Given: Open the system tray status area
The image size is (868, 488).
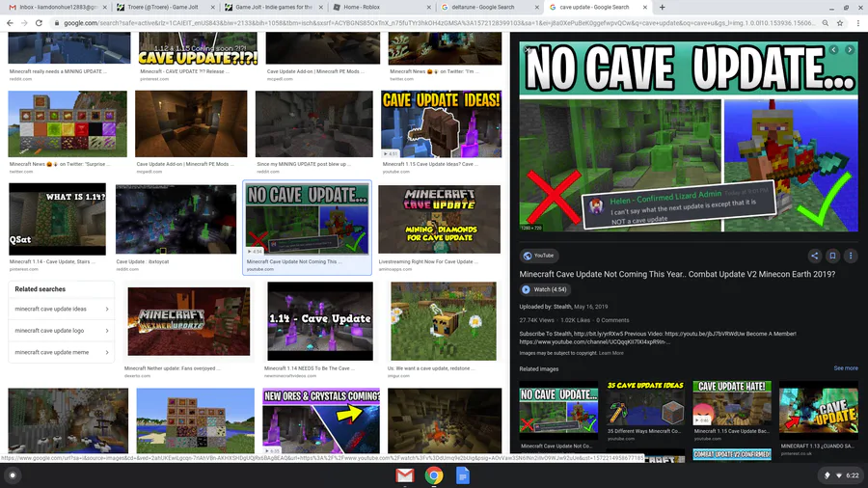Looking at the screenshot, I should coord(841,475).
